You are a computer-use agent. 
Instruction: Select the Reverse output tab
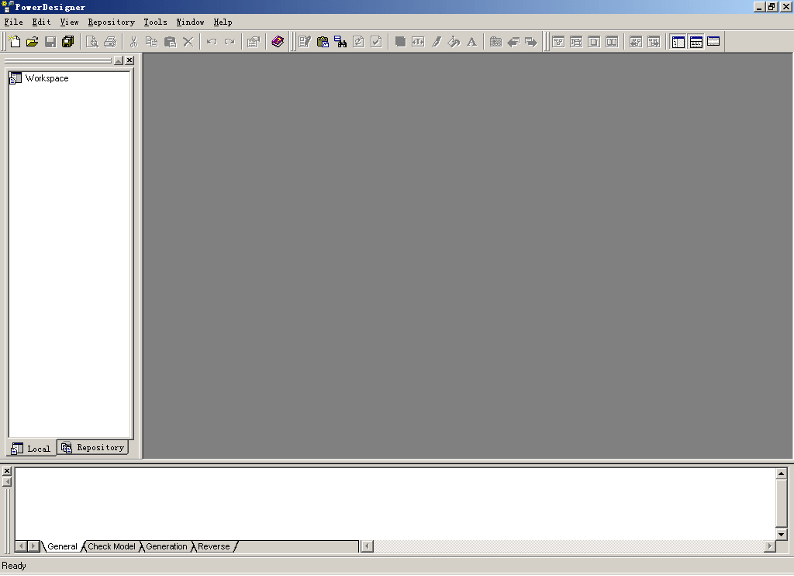pyautogui.click(x=214, y=547)
